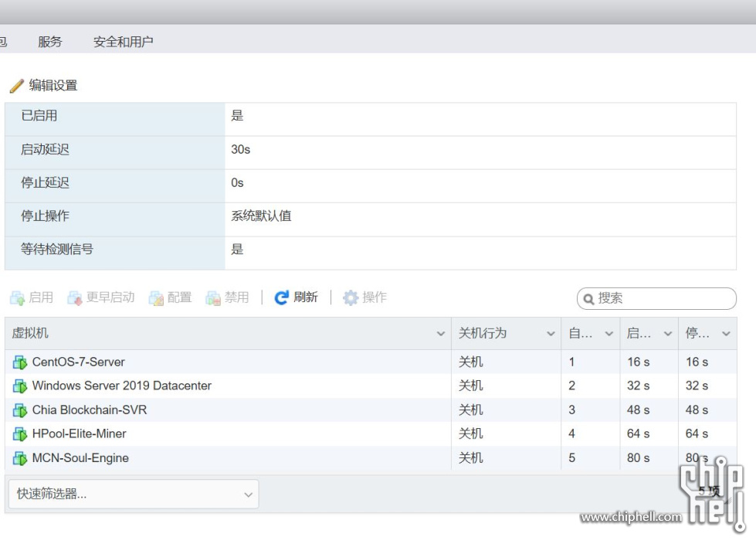Click the MCN-Soul-Engine VM icon
This screenshot has height=544, width=756.
[20, 458]
